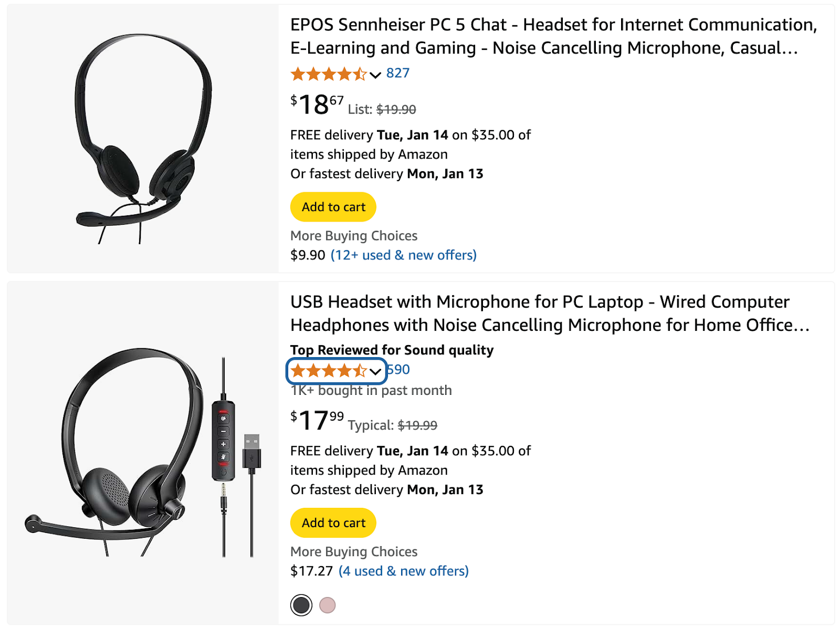Open the (12+ used & new offers) link
840x627 pixels.
[x=403, y=255]
